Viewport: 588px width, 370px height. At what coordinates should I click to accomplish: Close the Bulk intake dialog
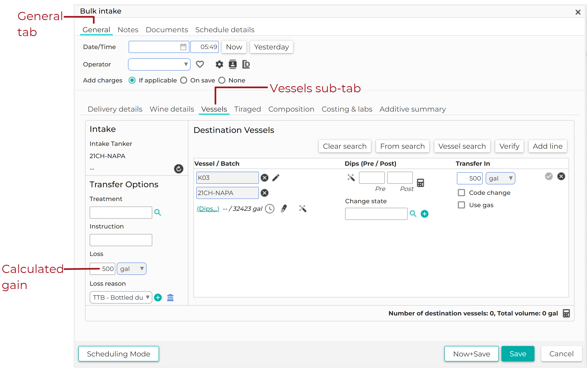click(578, 12)
